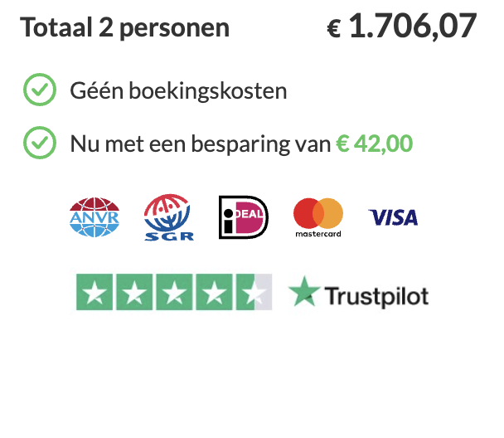Click the half-filled fifth Trustpilot star
Screen dimensions: 504x438
tap(252, 292)
